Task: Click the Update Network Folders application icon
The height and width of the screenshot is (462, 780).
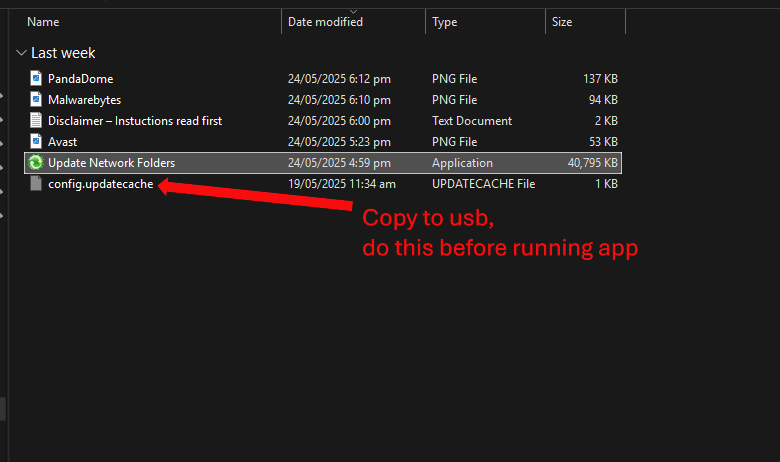Action: 36,163
